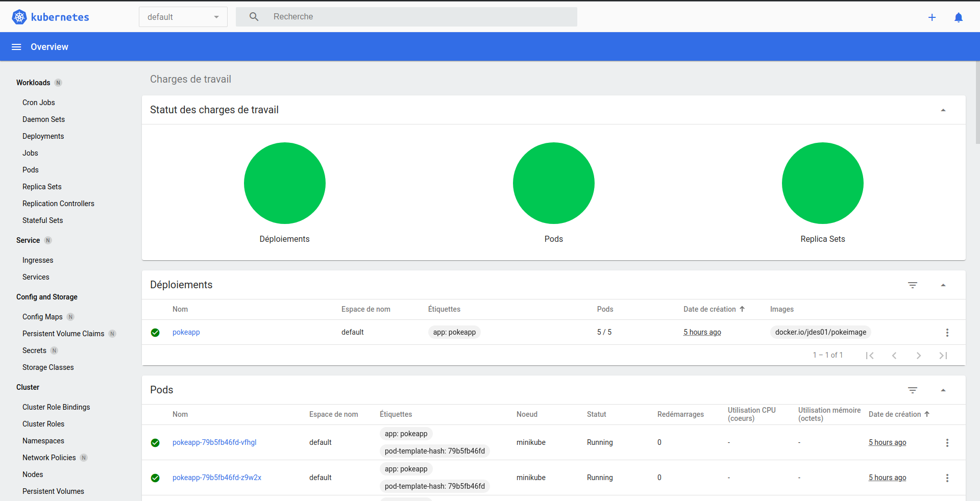Click the docker.io/jdes01/pokeimage image chip
This screenshot has height=501, width=980.
coord(821,332)
